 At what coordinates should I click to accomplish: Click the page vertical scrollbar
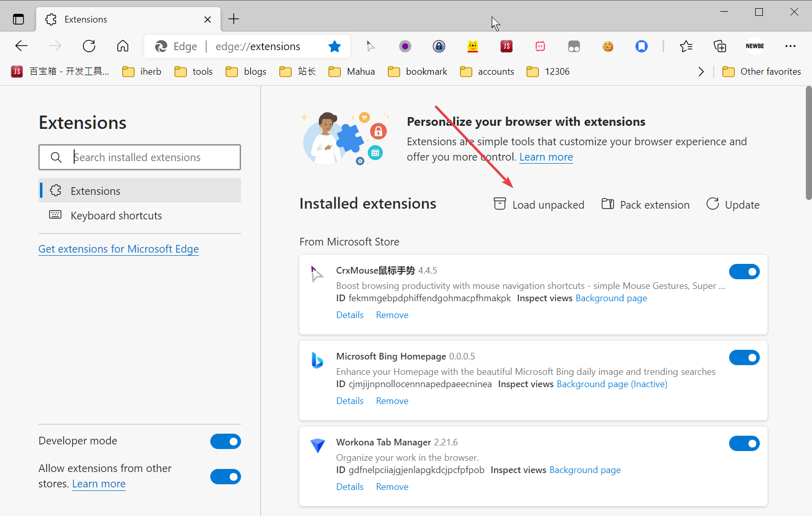pyautogui.click(x=808, y=143)
